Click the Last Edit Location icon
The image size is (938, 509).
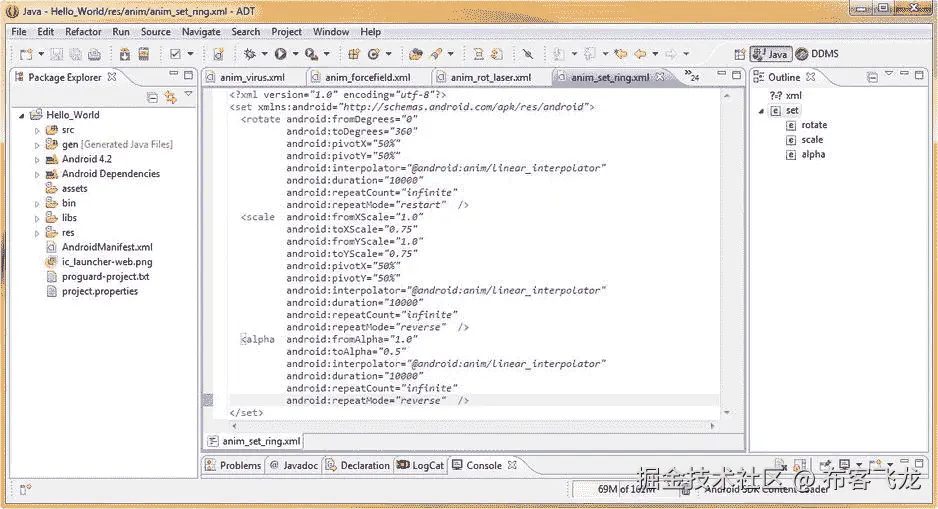[620, 54]
